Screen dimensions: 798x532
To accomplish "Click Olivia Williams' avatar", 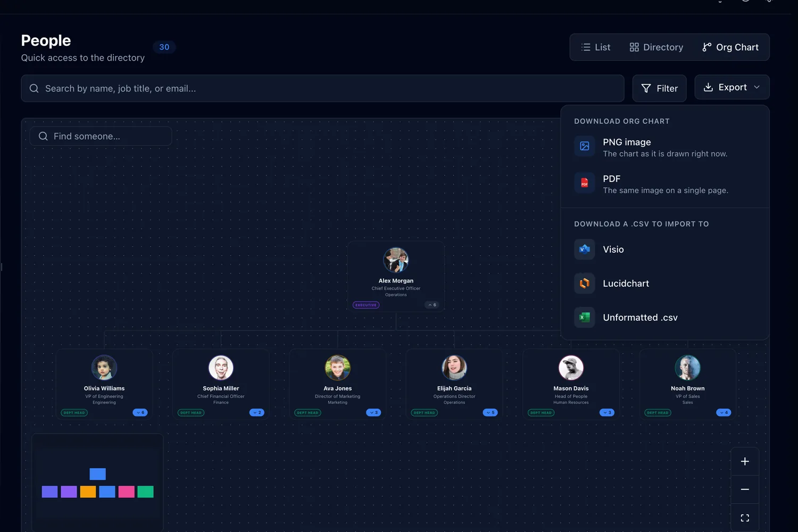I will (x=104, y=368).
